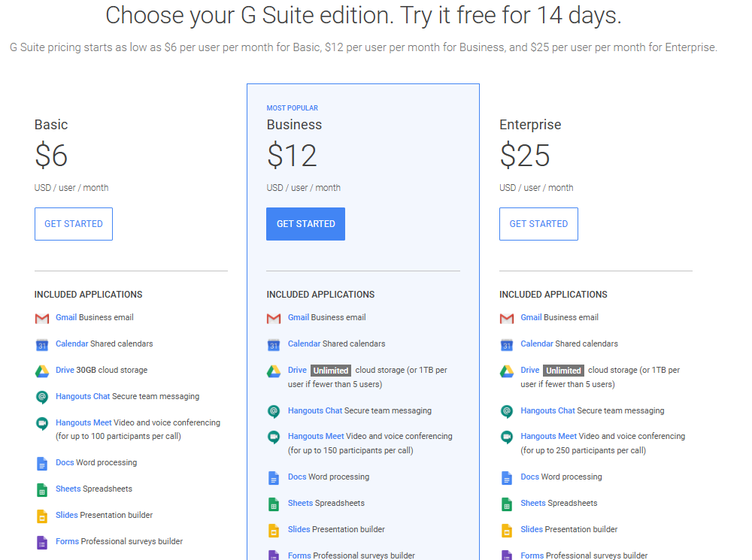Click the Slides icon in Enterprise plan
The height and width of the screenshot is (560, 752).
tap(507, 531)
